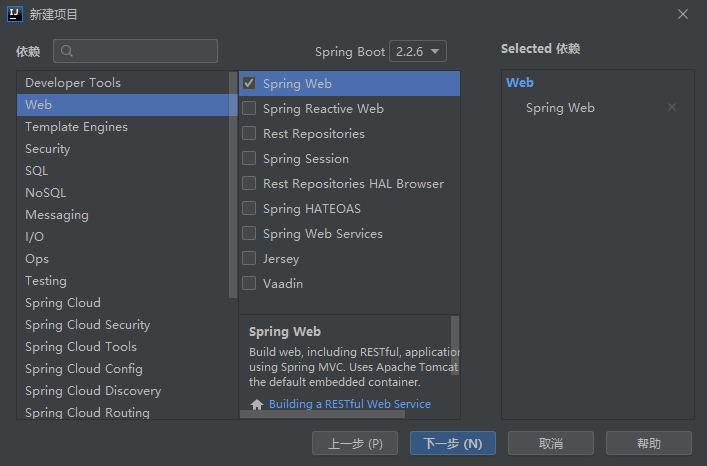Click the horizontal scrollbar under the description
The image size is (707, 466).
pos(322,414)
